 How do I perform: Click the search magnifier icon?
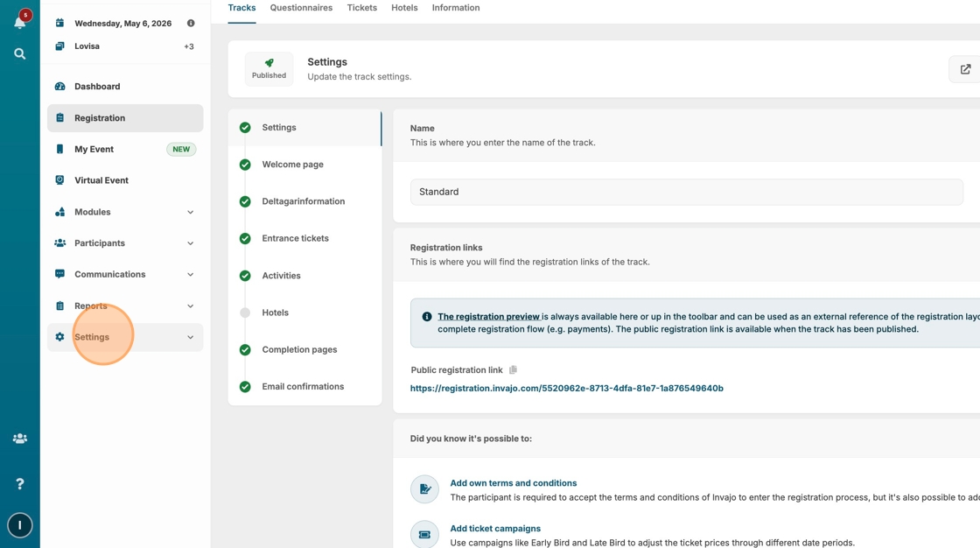(x=20, y=54)
